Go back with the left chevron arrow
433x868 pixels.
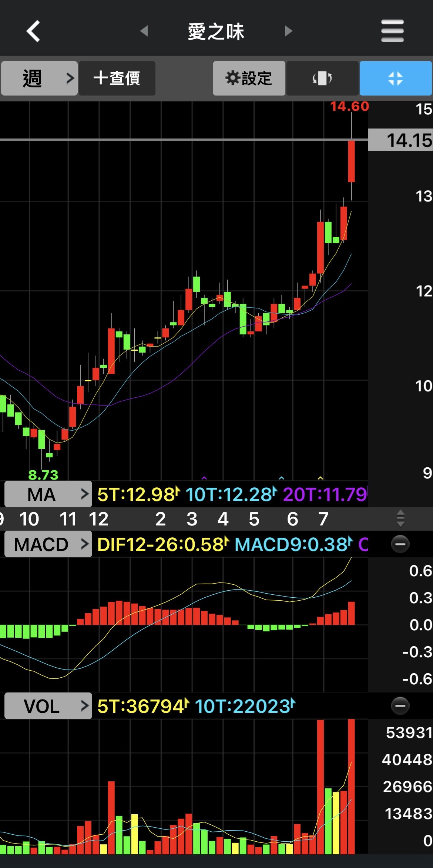point(33,31)
